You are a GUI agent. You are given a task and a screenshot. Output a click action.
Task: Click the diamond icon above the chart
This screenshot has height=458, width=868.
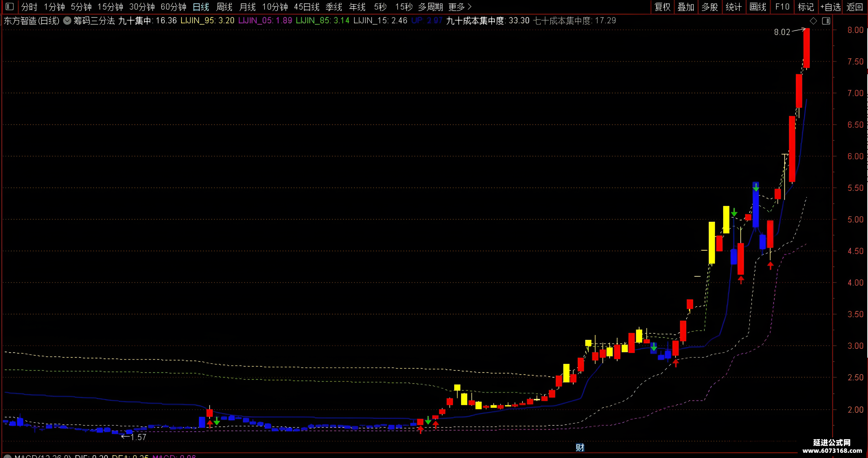tap(813, 21)
